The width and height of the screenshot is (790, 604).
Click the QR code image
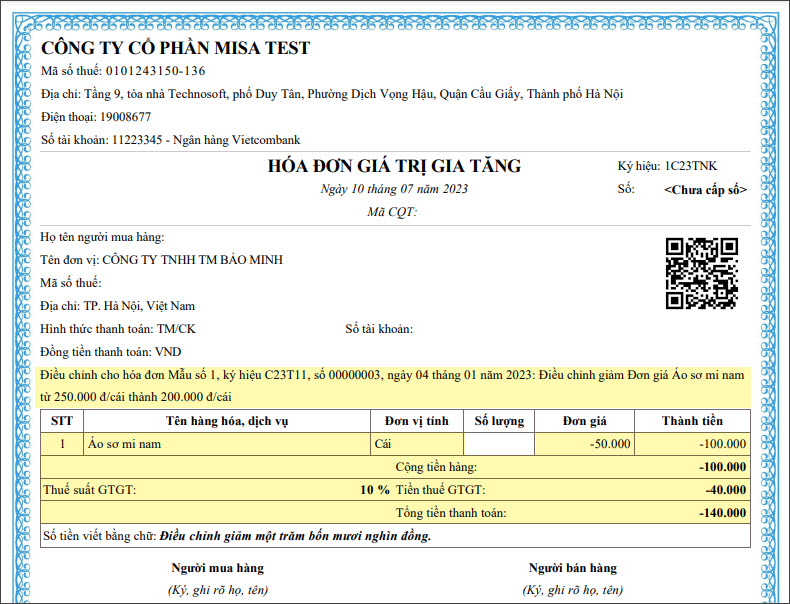(x=702, y=273)
